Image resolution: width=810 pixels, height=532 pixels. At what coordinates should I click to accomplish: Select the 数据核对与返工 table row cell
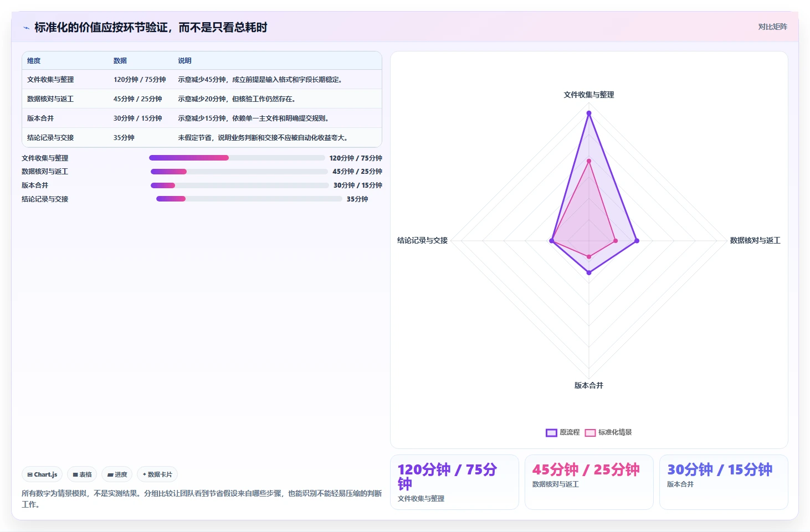pos(50,99)
